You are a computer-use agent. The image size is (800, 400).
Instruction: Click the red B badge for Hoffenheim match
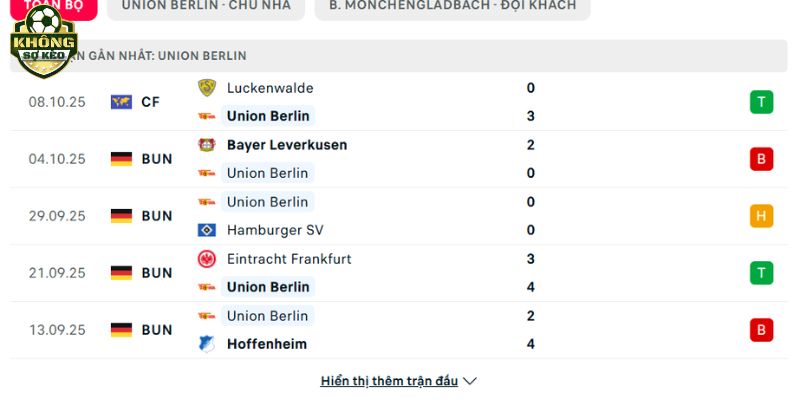(x=761, y=330)
